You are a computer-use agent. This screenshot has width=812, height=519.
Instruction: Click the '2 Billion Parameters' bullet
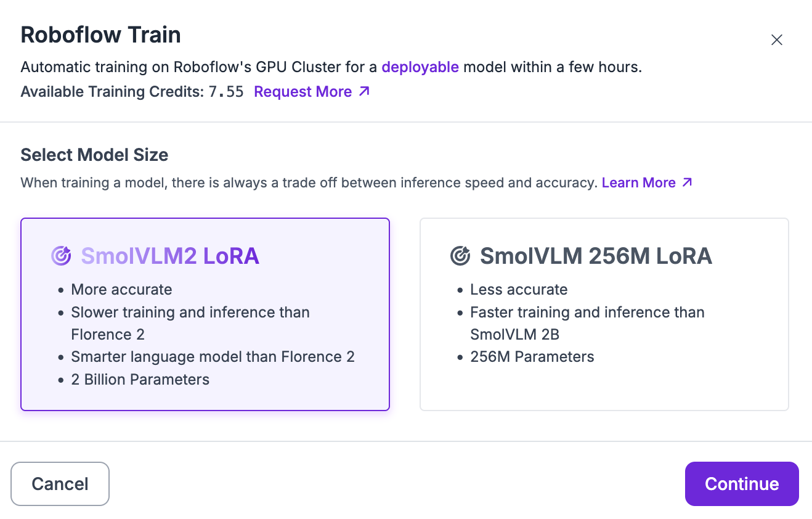(140, 379)
